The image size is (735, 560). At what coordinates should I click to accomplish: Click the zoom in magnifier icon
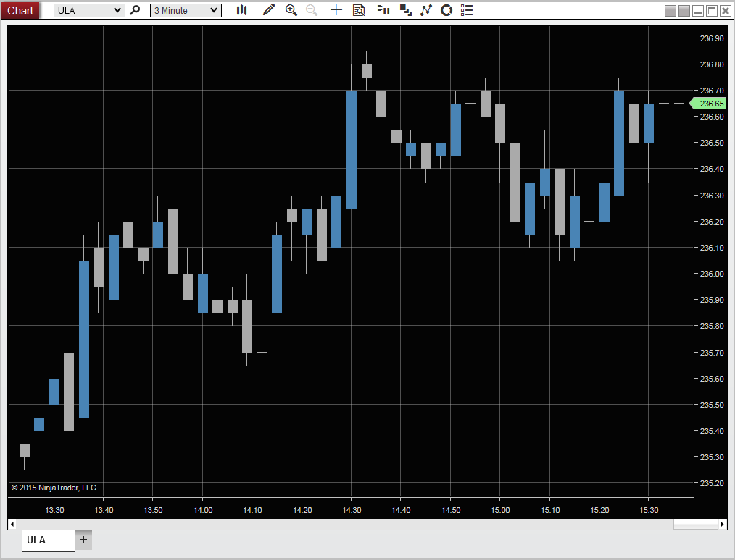click(291, 10)
